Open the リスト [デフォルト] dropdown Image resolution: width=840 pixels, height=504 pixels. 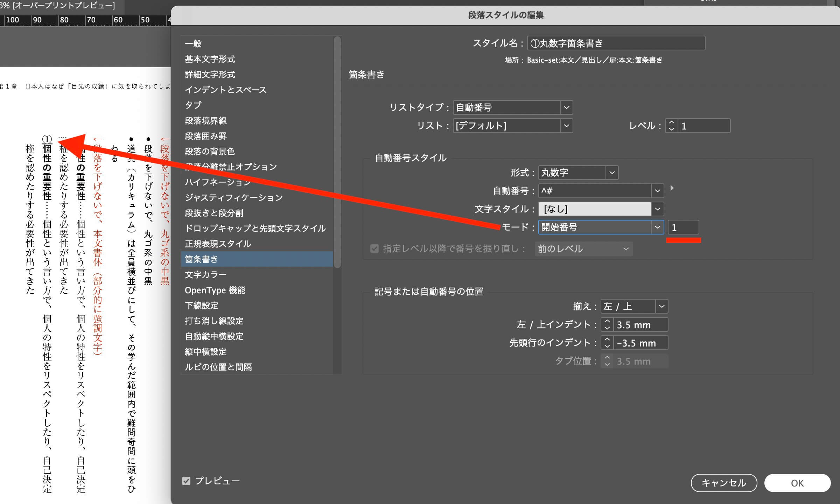[x=566, y=126]
